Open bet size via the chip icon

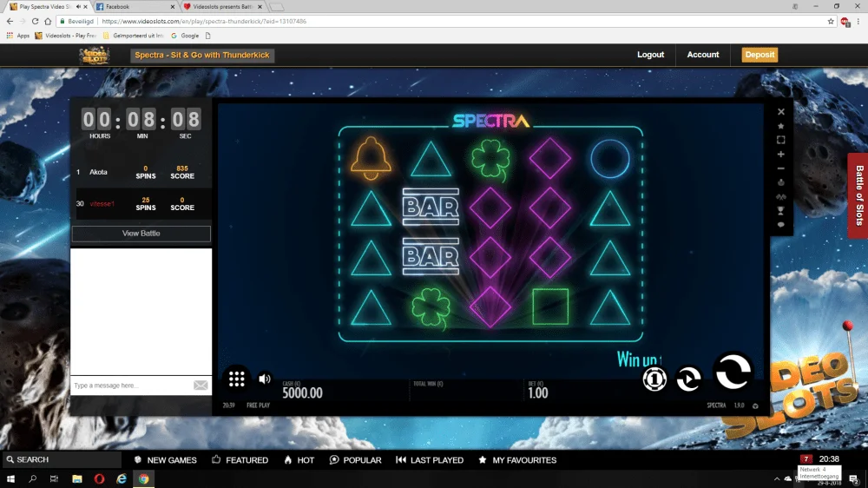[654, 379]
